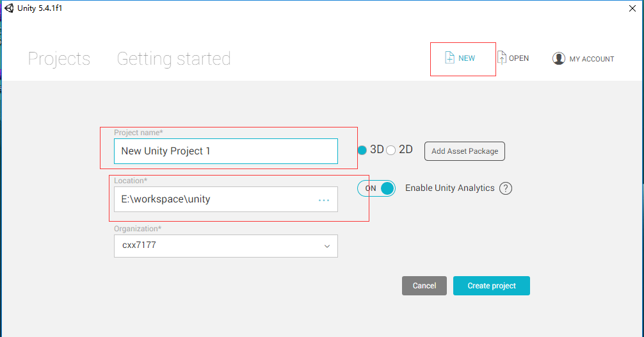Select the 2D radio button
This screenshot has width=644, height=337.
391,150
